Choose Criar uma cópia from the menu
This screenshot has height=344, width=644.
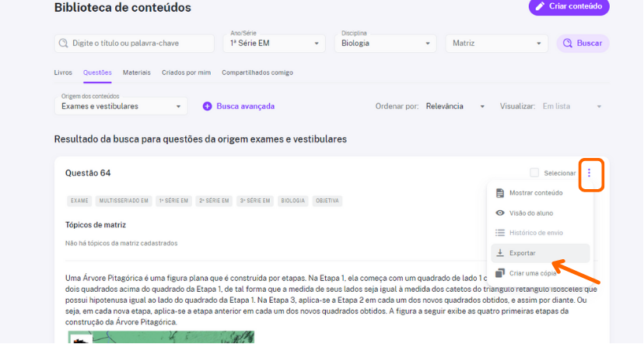(x=540, y=273)
